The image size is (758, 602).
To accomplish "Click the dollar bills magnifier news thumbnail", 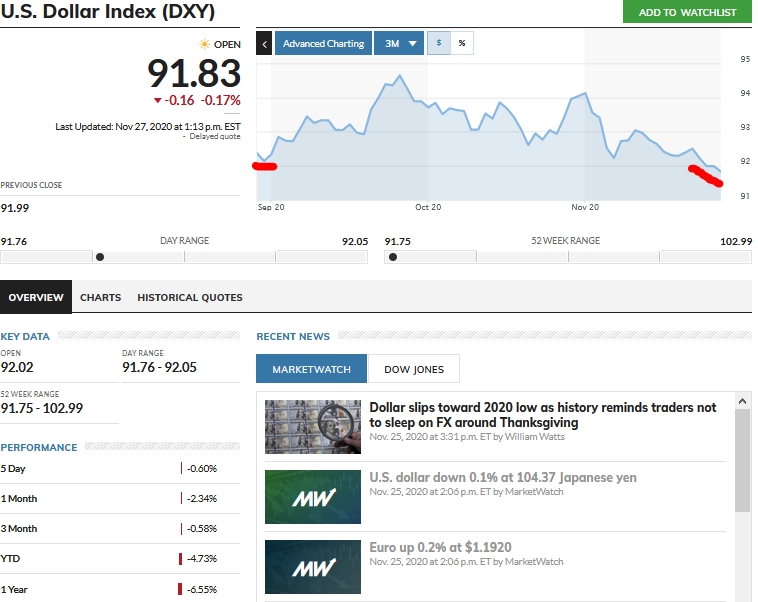I will 313,427.
